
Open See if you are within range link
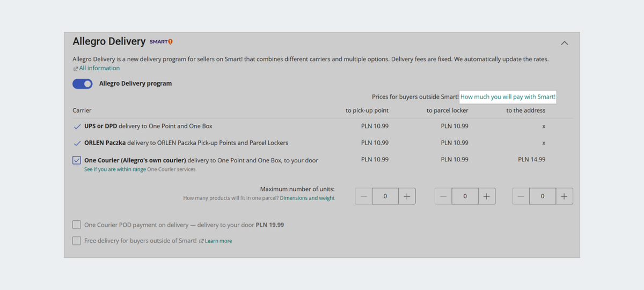[115, 169]
